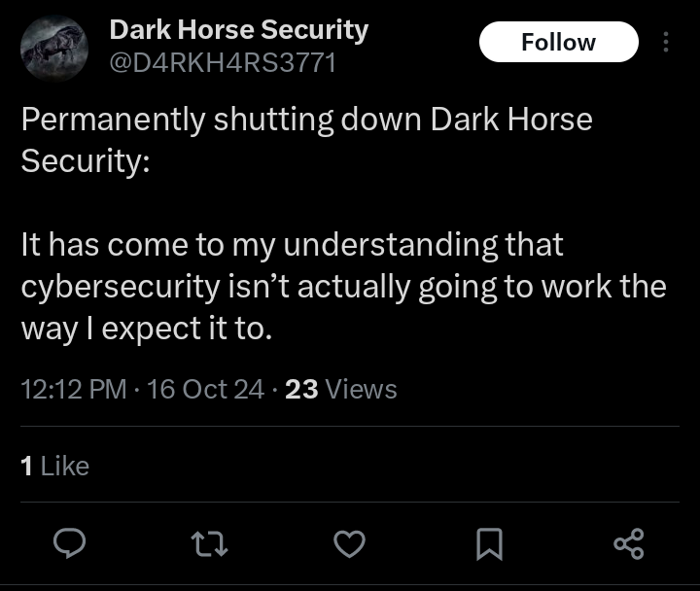Open the three-dot more options menu

[x=666, y=42]
